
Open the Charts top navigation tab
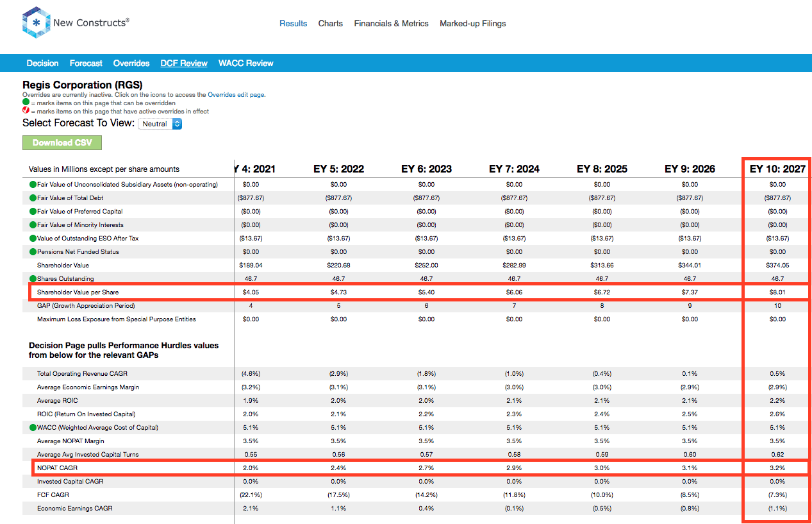331,24
